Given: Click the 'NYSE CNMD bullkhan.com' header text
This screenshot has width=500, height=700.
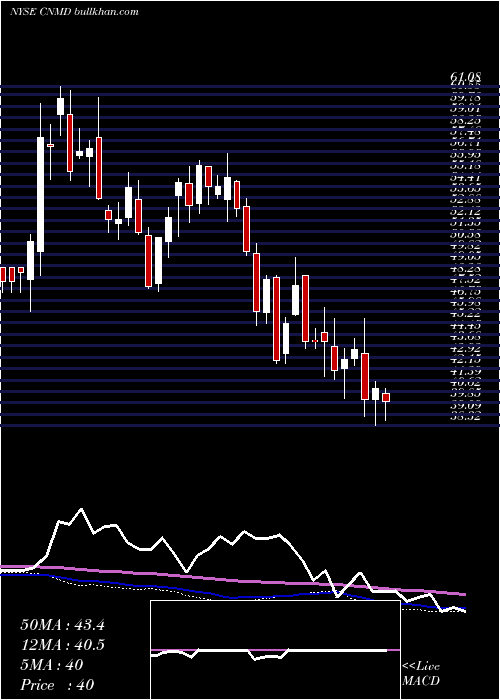Looking at the screenshot, I should pyautogui.click(x=74, y=12).
